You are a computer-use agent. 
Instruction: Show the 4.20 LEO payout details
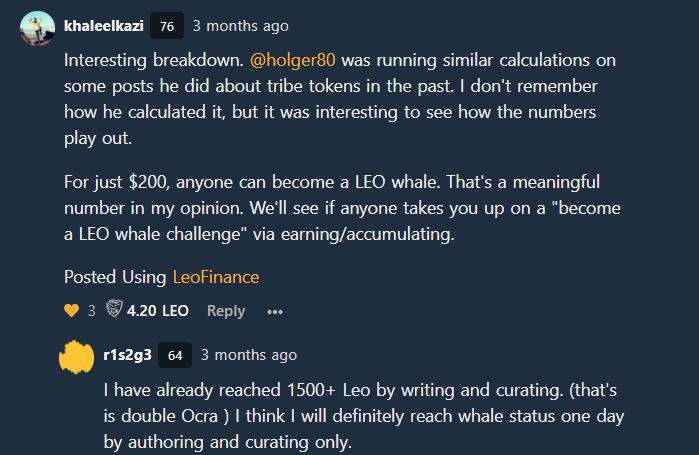tap(158, 311)
